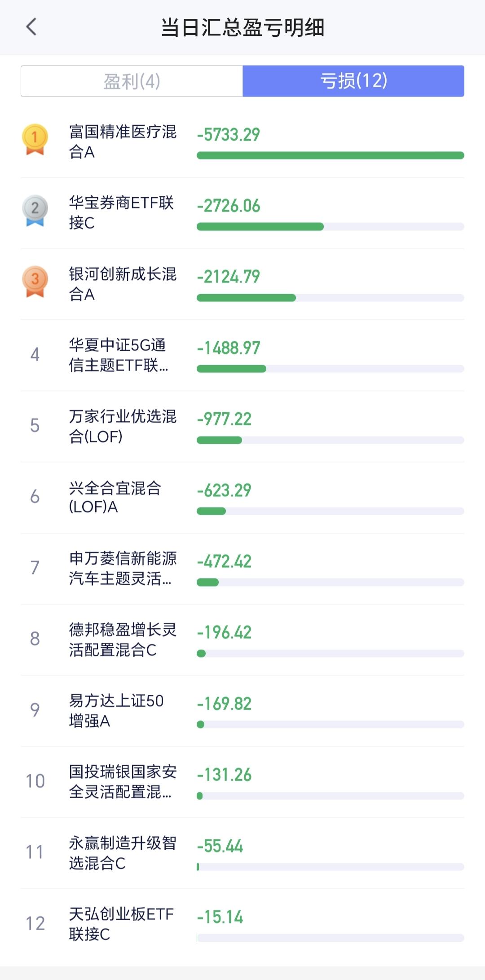485x980 pixels.
Task: Tap the back arrow icon
Action: click(x=31, y=27)
